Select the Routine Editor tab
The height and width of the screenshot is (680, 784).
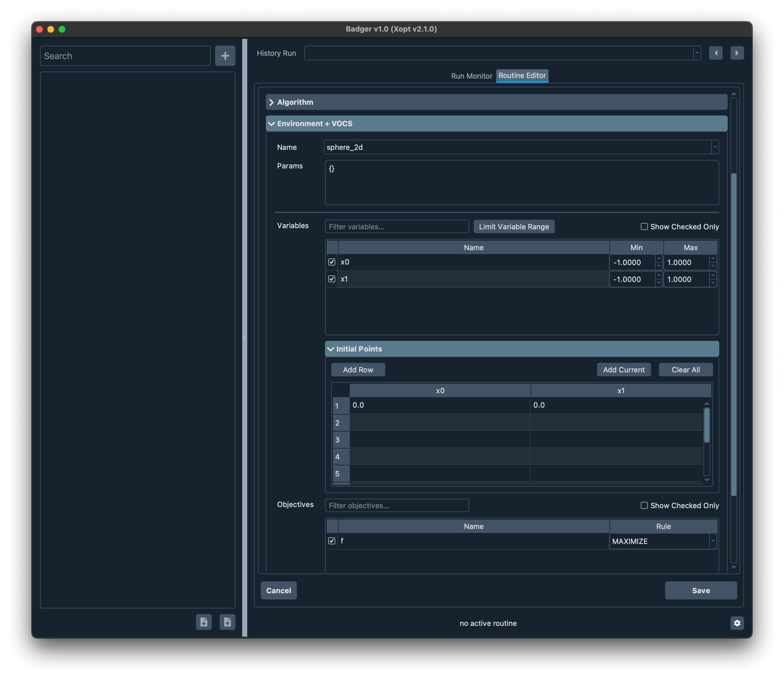coord(522,75)
